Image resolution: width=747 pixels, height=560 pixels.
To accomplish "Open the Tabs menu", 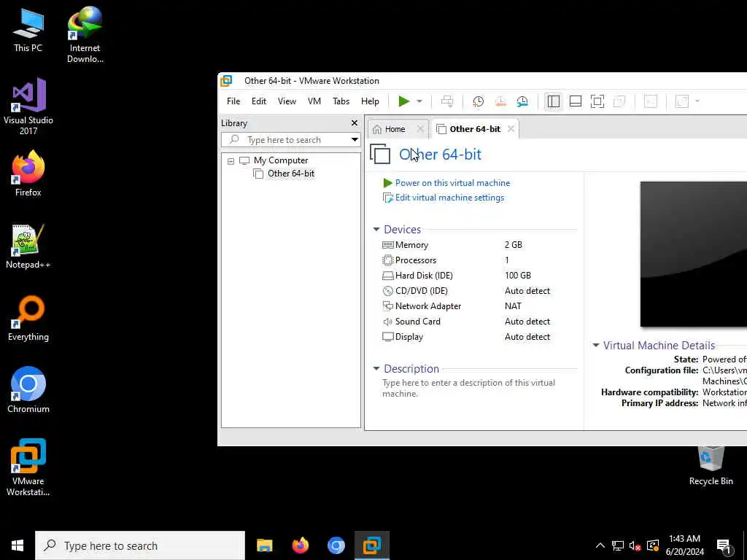I will [x=341, y=101].
